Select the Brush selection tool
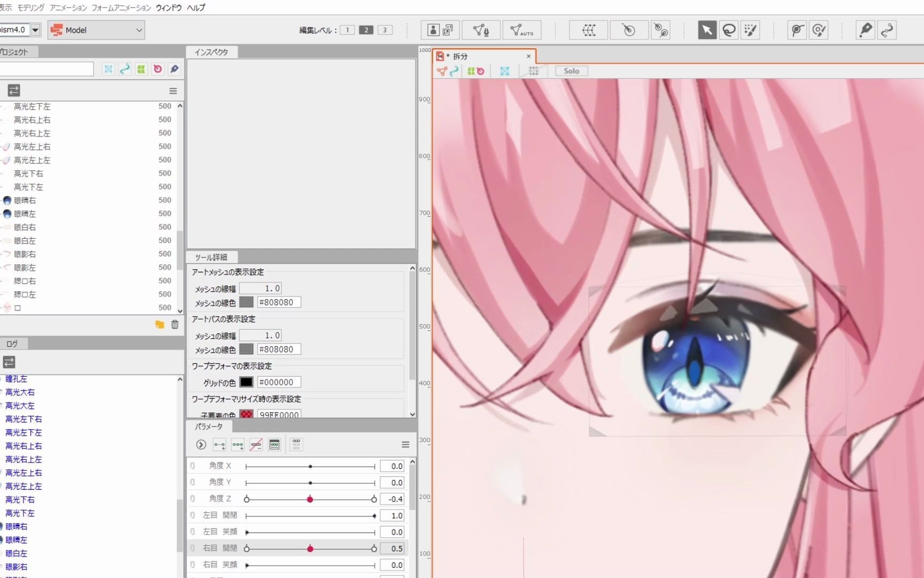This screenshot has width=924, height=578. coord(751,30)
